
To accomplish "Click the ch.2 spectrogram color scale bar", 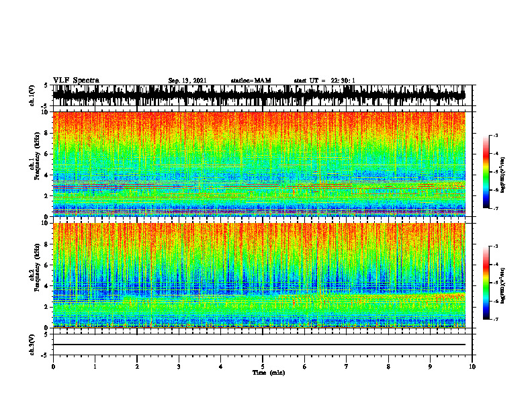I will [x=486, y=283].
